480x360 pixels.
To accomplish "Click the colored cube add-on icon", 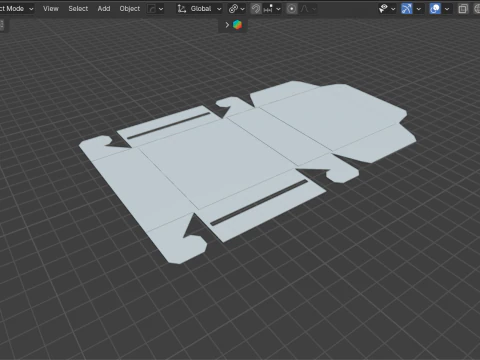I will pyautogui.click(x=237, y=25).
